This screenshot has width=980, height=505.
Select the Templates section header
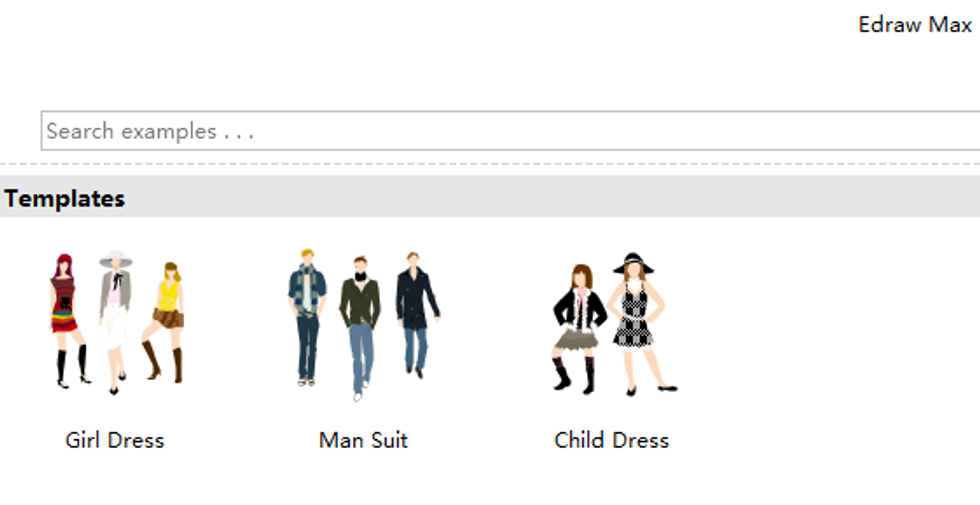(490, 197)
